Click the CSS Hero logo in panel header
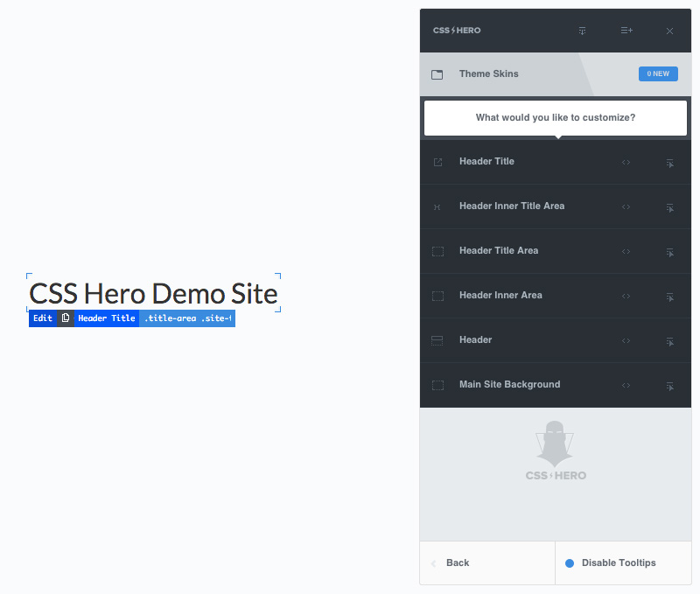Image resolution: width=700 pixels, height=594 pixels. (457, 31)
